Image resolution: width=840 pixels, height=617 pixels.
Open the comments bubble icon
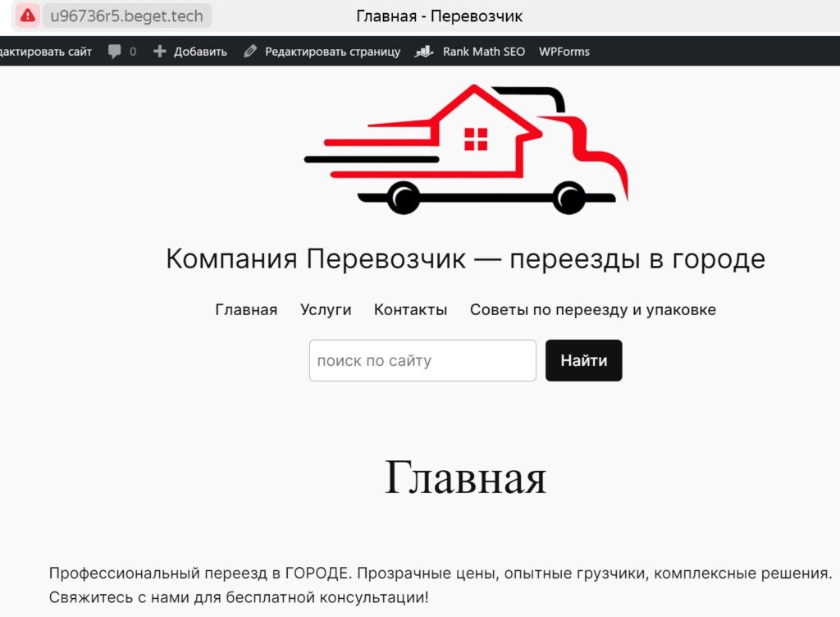click(x=114, y=52)
